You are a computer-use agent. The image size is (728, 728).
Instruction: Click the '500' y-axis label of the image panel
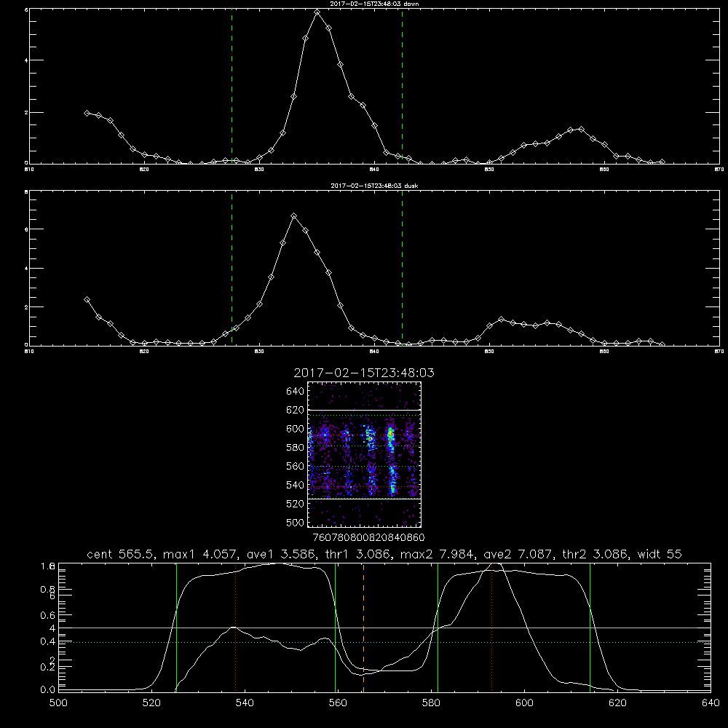[296, 523]
